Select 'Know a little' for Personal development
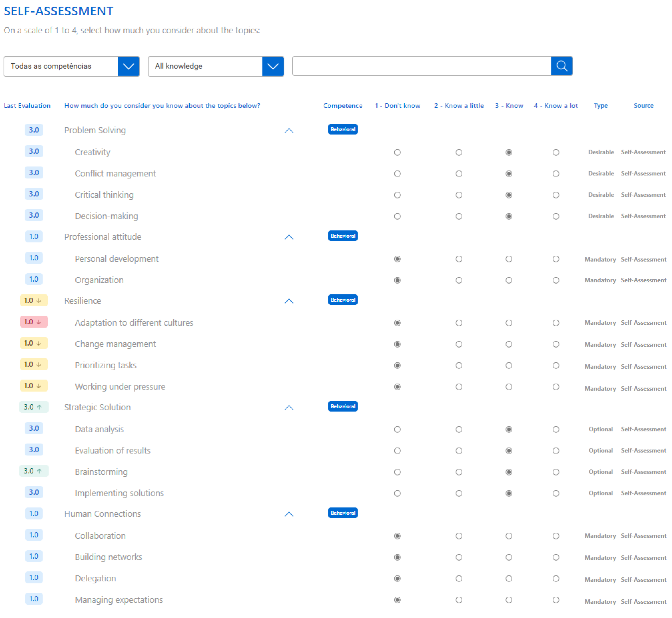672x618 pixels. (x=459, y=259)
